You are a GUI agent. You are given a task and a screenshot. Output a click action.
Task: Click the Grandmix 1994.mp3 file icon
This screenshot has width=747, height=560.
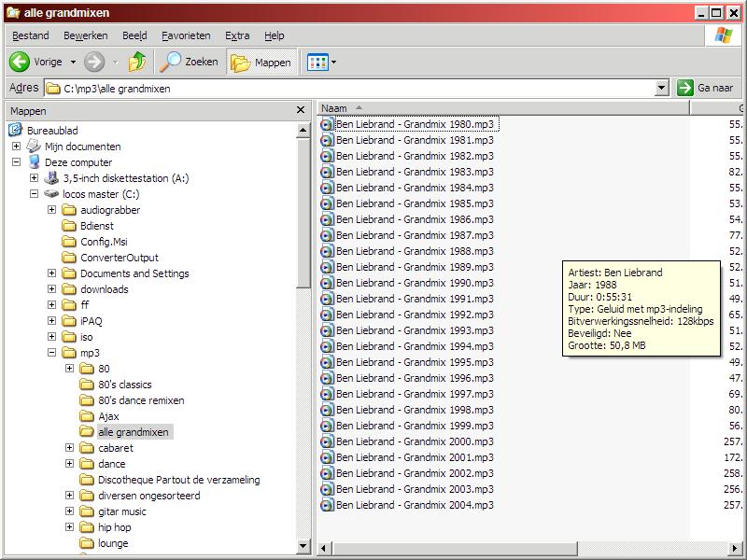(327, 346)
